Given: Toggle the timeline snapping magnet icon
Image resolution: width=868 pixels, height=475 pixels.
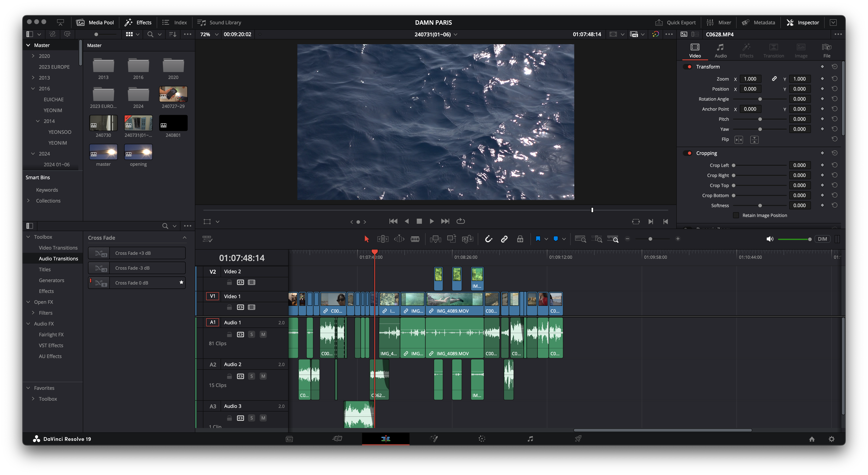Looking at the screenshot, I should [x=488, y=239].
